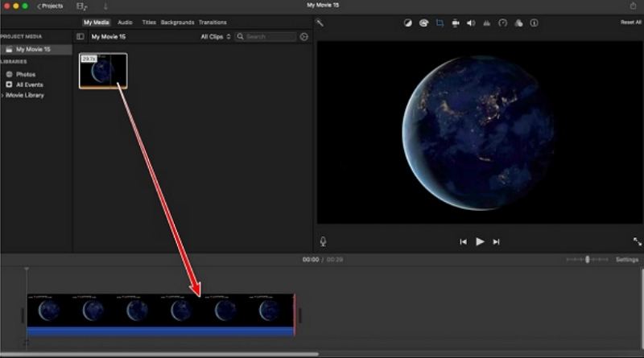Open the Color Correction palette tool

(x=423, y=23)
